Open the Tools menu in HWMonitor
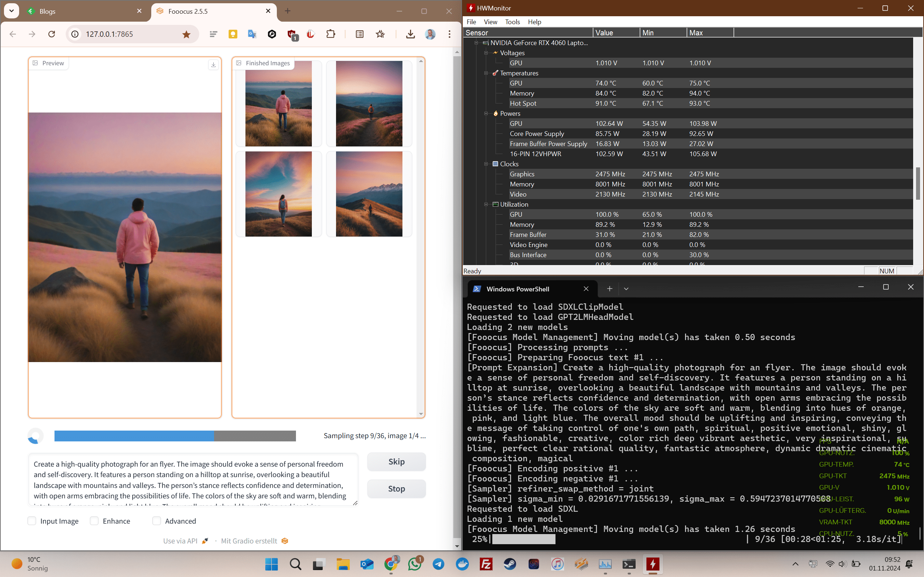924x577 pixels. pyautogui.click(x=512, y=22)
